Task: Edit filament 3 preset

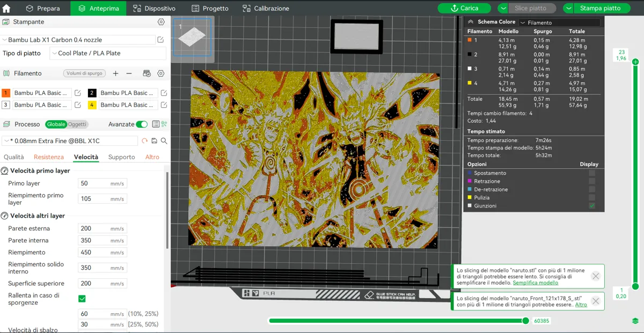Action: tap(78, 105)
